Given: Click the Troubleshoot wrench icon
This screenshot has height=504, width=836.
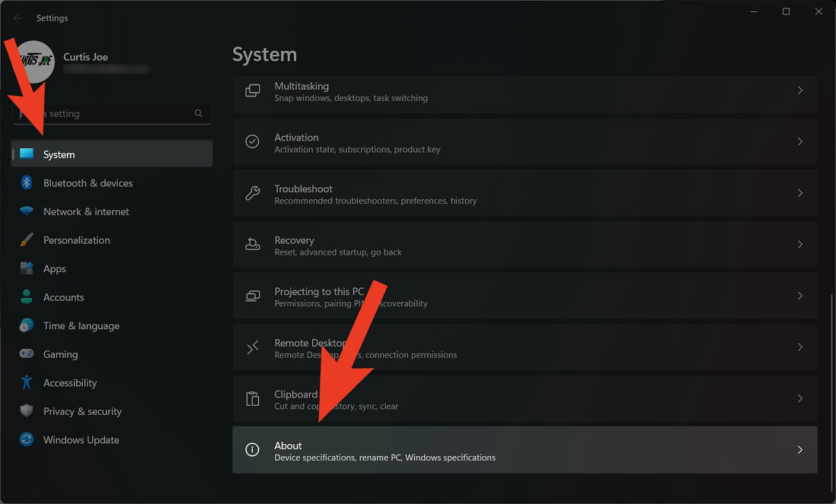Looking at the screenshot, I should pyautogui.click(x=253, y=194).
